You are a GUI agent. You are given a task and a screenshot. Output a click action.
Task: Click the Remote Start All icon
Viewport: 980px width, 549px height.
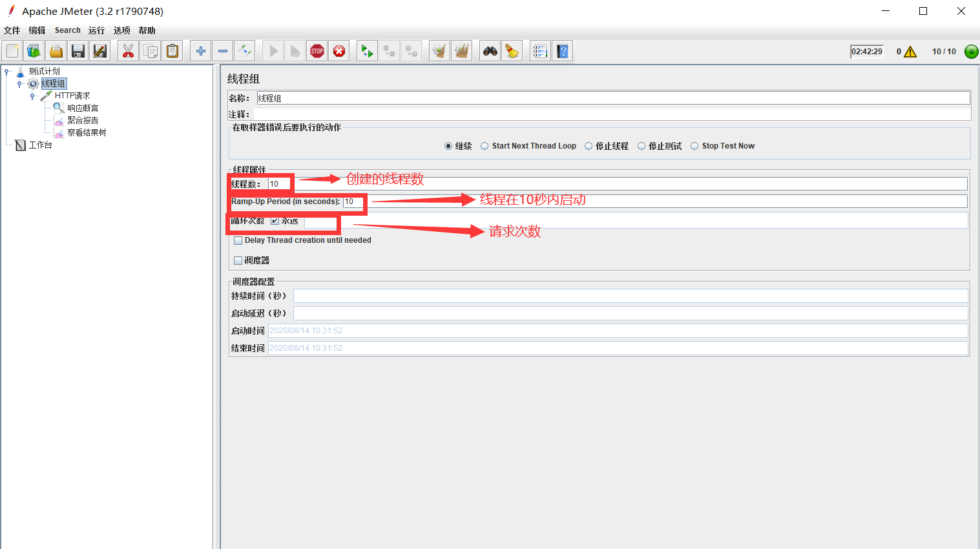click(368, 51)
